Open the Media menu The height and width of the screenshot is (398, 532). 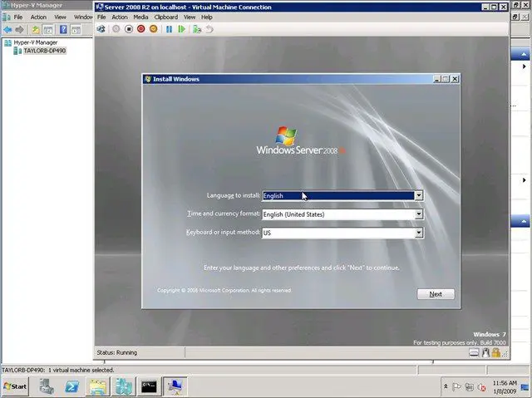coord(140,17)
